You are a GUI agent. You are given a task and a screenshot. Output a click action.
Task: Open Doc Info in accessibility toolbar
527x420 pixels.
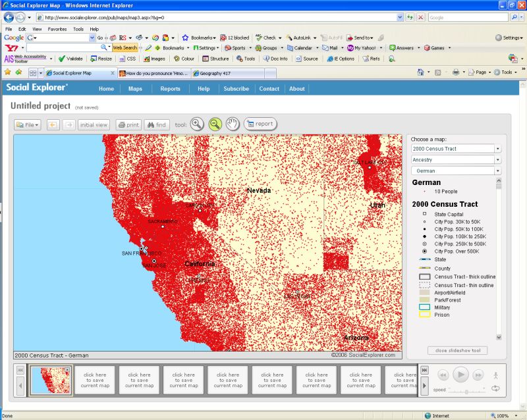click(x=275, y=59)
